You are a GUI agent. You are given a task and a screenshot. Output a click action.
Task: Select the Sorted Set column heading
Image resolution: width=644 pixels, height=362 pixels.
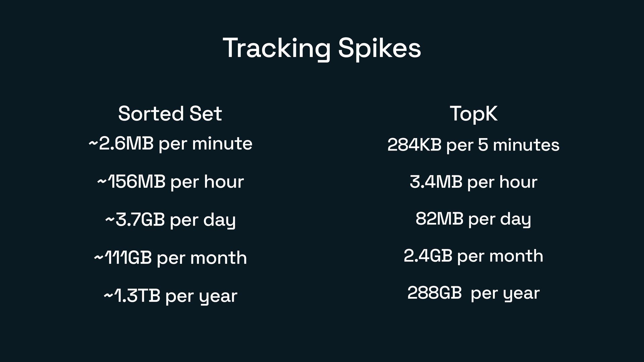[x=170, y=114]
